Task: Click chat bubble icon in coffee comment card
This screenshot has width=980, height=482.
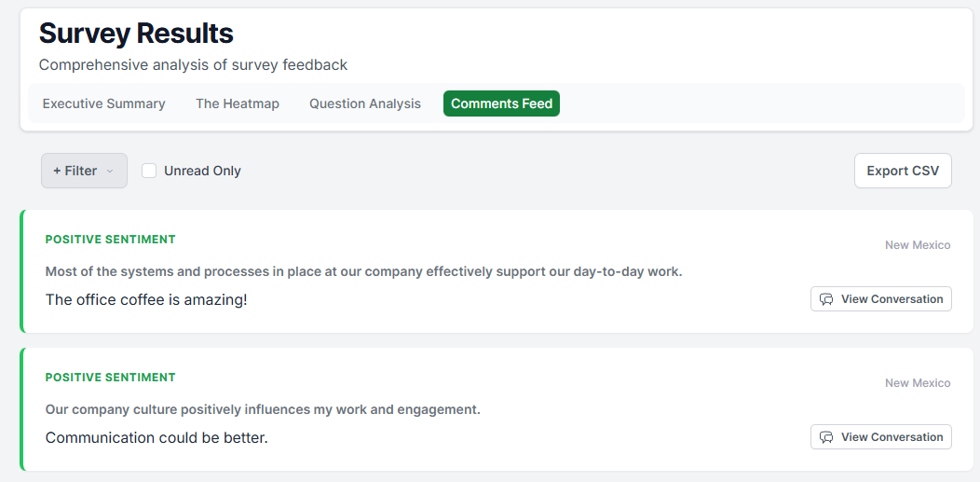Action: pos(826,299)
